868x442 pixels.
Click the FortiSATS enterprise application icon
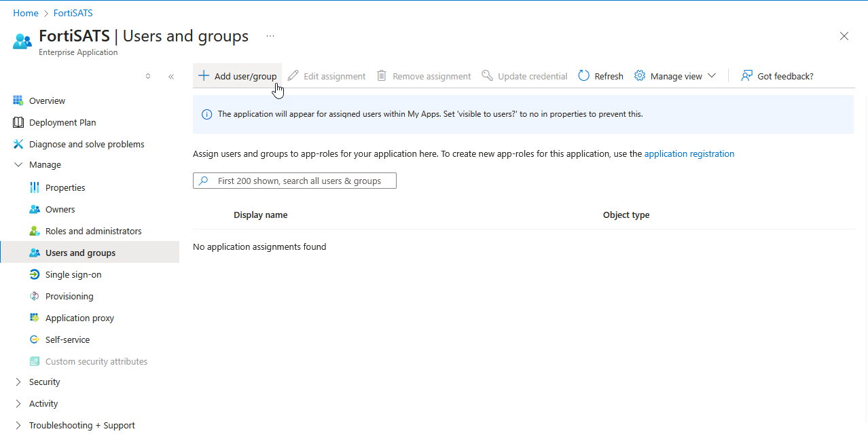pyautogui.click(x=22, y=41)
